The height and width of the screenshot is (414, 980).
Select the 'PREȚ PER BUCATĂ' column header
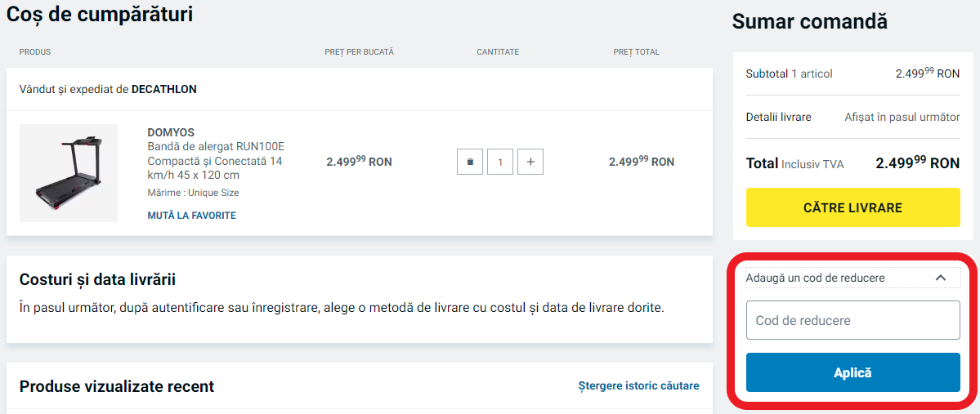pos(360,51)
